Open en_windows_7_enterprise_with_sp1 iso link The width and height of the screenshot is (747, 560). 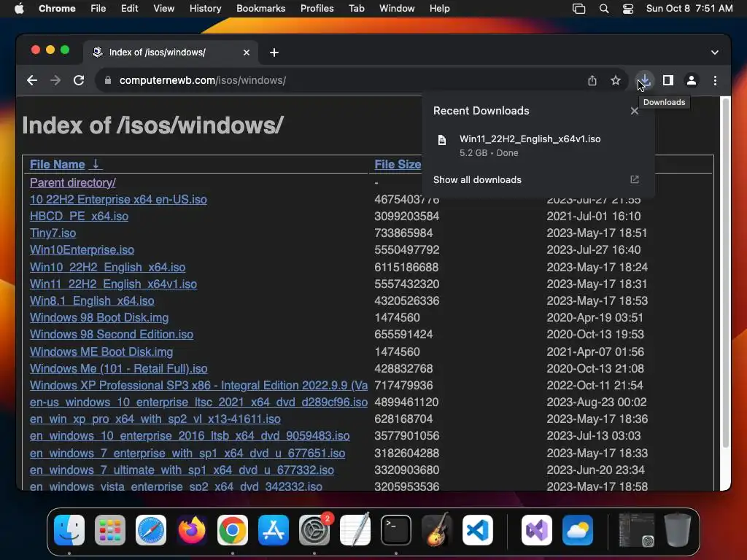point(187,454)
